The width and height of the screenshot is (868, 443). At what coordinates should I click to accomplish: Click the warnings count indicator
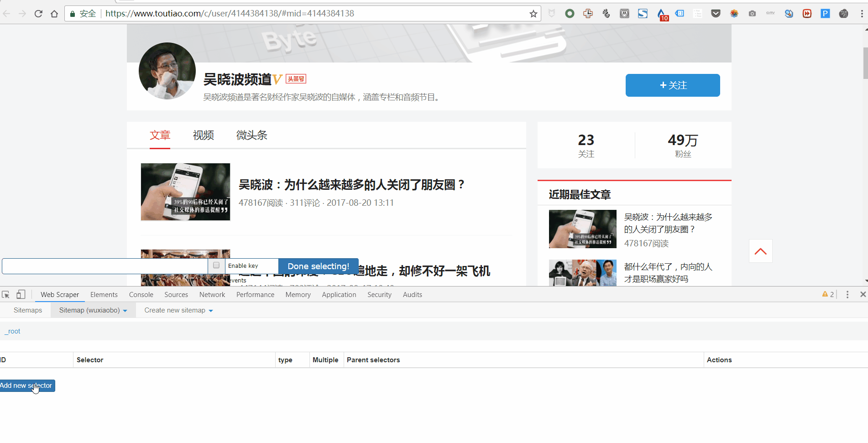(828, 295)
